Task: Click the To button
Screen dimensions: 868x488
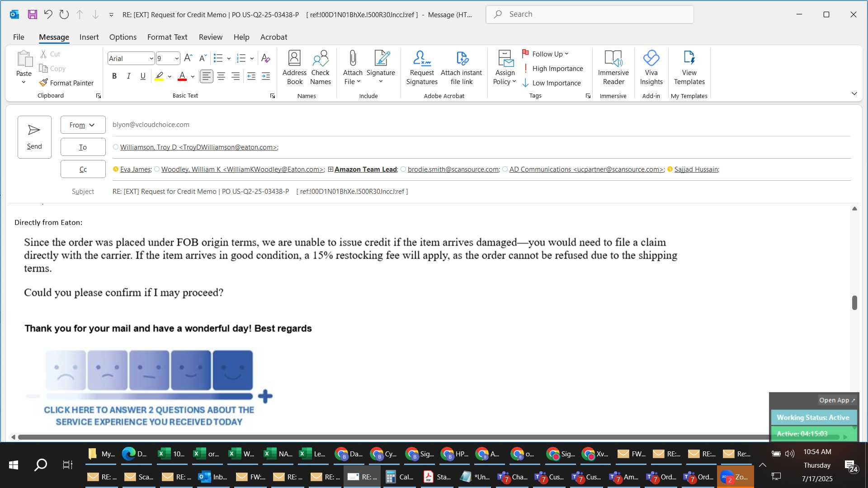Action: (x=83, y=147)
